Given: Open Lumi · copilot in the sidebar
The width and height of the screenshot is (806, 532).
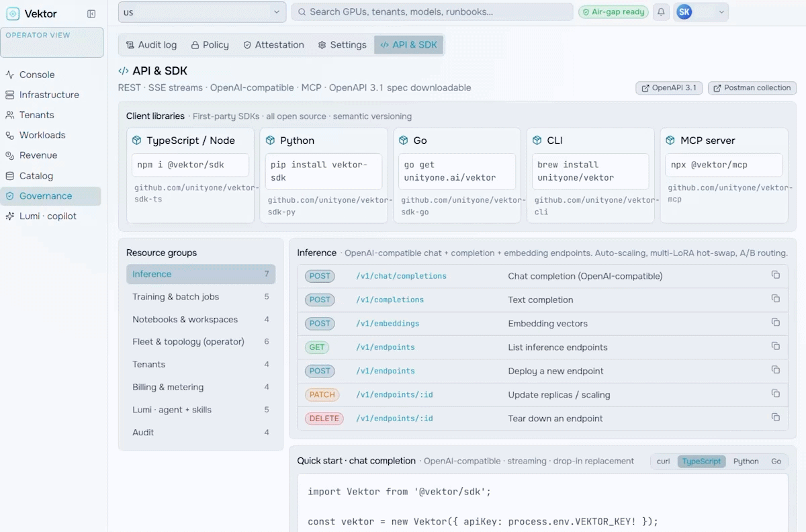Looking at the screenshot, I should point(50,216).
